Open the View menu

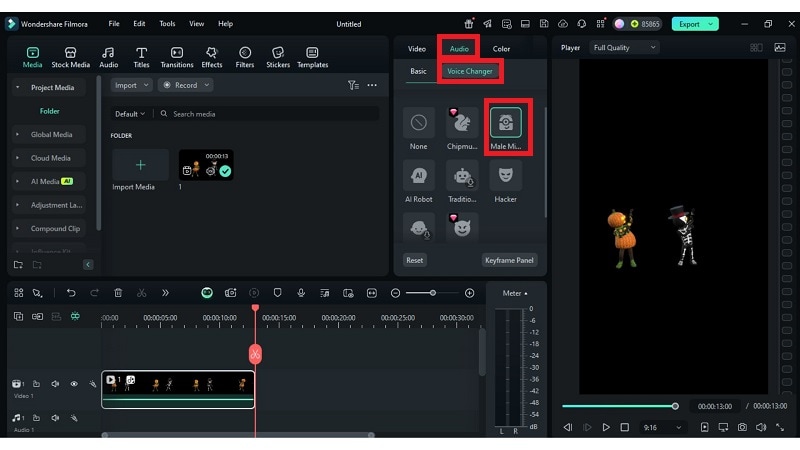(196, 23)
